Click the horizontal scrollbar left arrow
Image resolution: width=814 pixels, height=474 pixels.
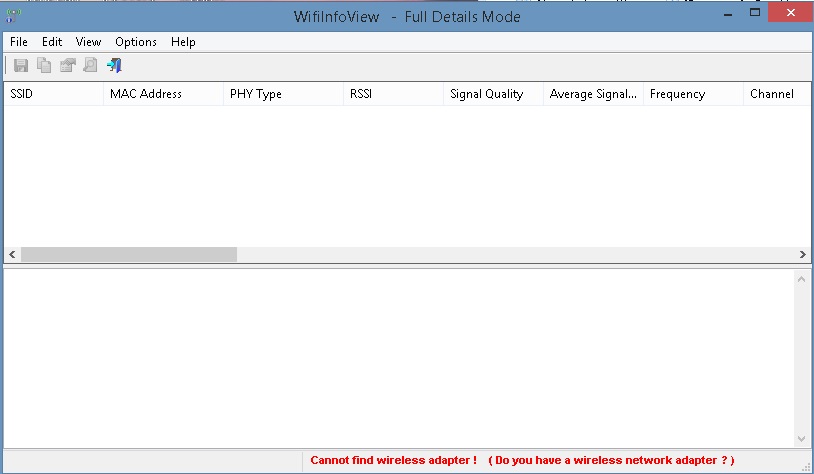12,254
